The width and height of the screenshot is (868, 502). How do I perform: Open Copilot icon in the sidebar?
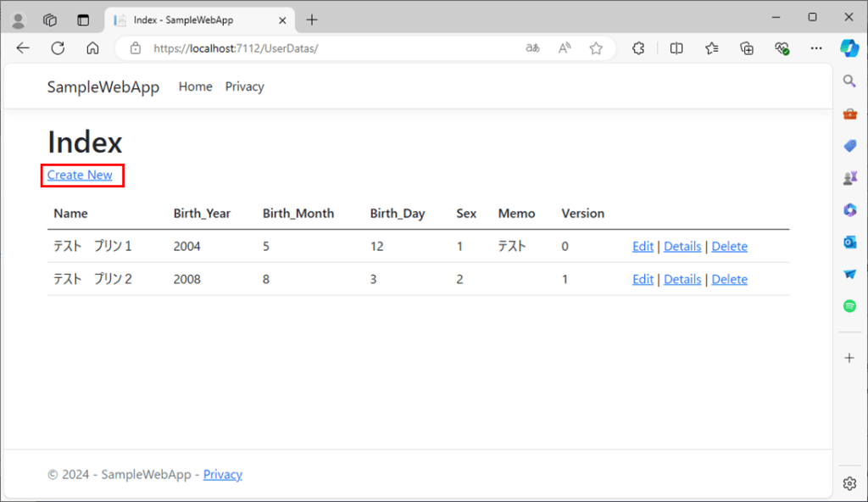point(849,48)
